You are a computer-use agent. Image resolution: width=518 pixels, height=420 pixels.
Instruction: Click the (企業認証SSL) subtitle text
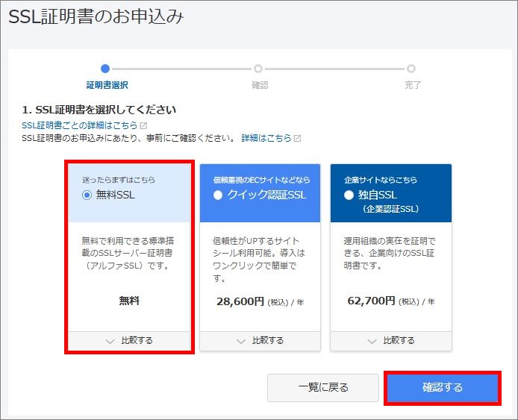pyautogui.click(x=391, y=209)
